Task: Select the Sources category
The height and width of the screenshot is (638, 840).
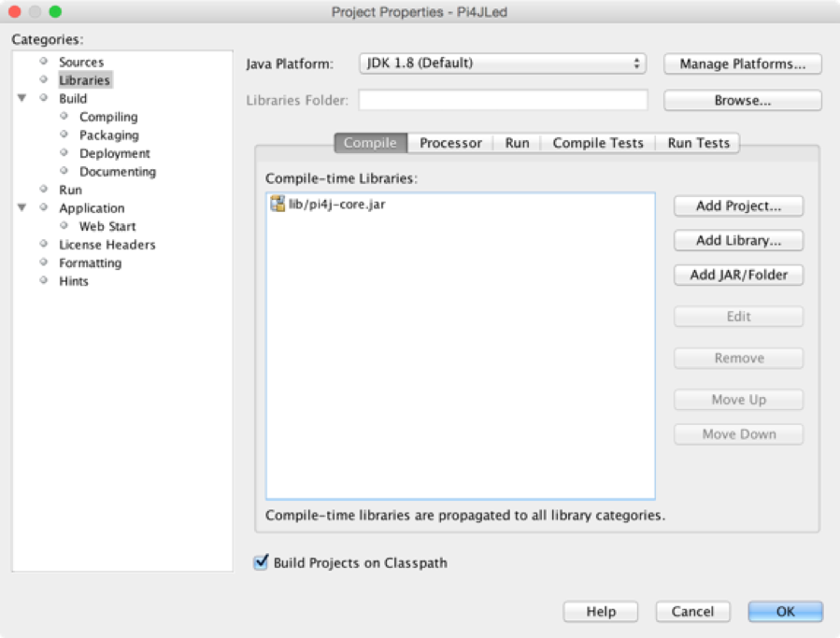Action: tap(81, 63)
